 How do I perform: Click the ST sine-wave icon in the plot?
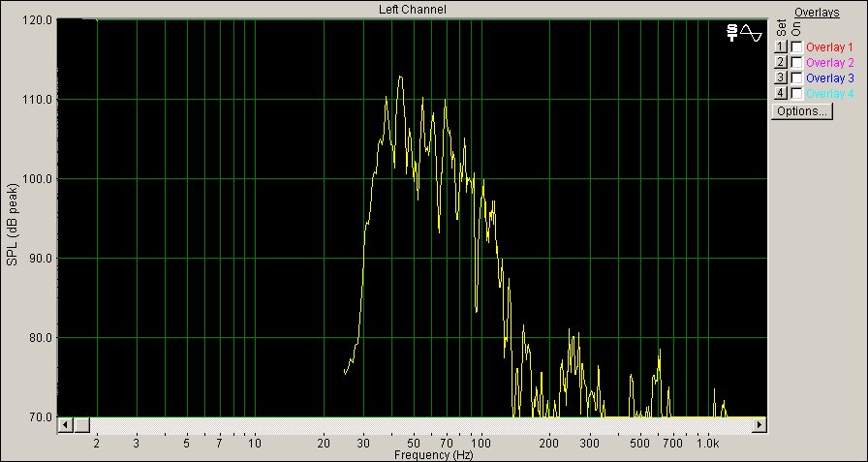[x=745, y=33]
